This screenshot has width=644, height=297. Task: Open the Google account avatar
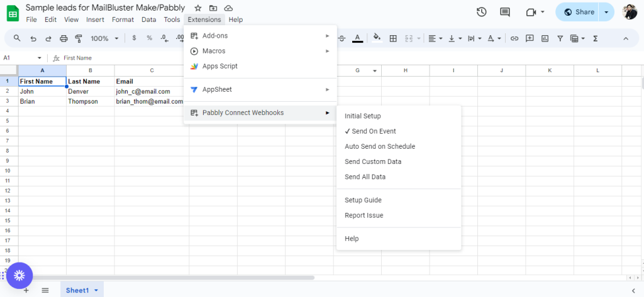pos(630,12)
